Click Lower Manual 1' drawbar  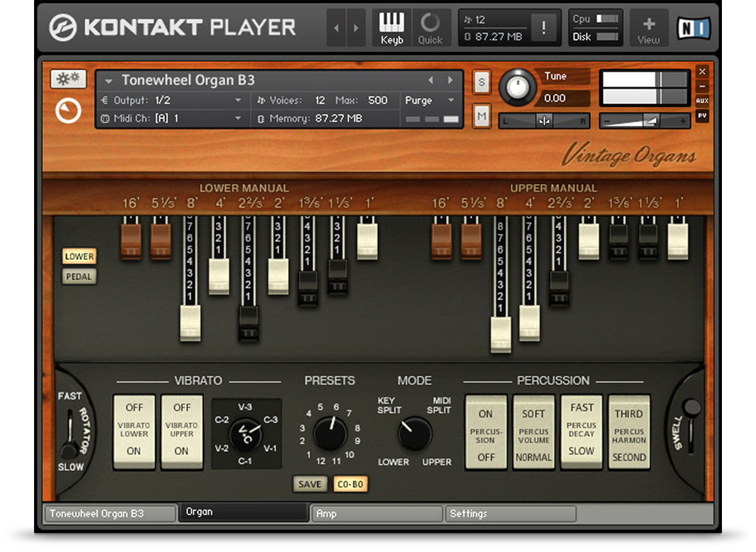(367, 241)
